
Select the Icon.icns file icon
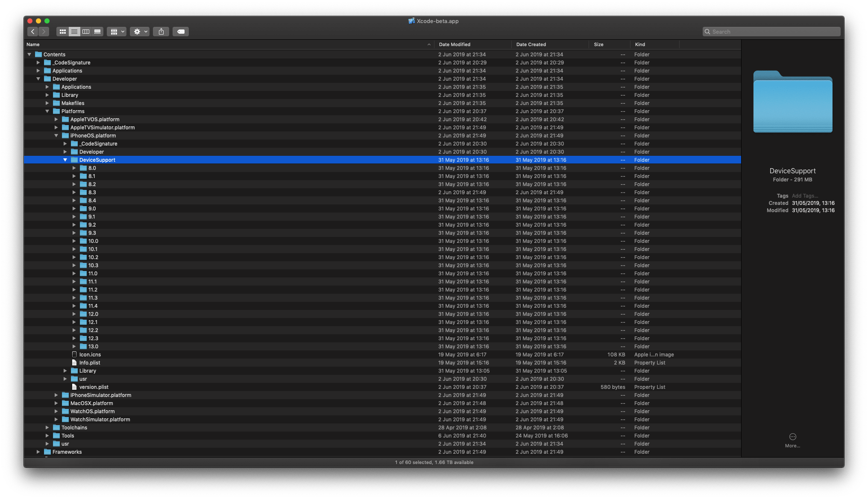click(74, 355)
